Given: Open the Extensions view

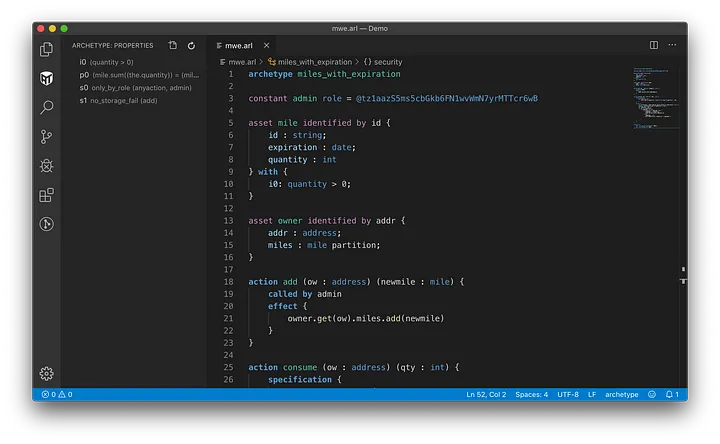Looking at the screenshot, I should 46,195.
